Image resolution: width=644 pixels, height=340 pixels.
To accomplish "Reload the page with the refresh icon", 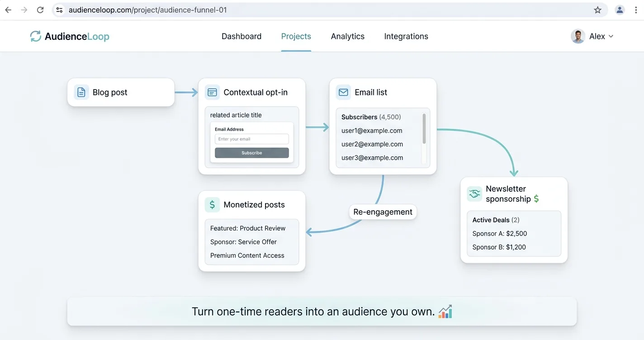I will point(40,10).
